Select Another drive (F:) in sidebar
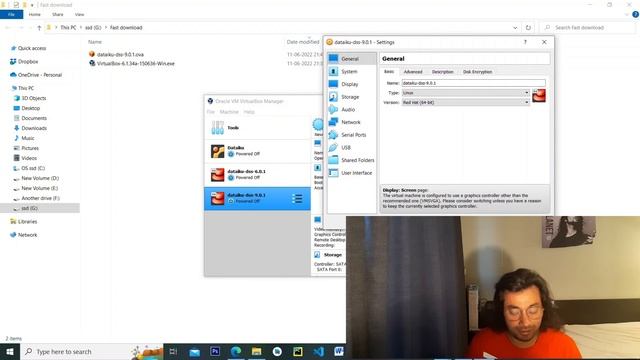Screen dimensions: 640x360 [40, 198]
